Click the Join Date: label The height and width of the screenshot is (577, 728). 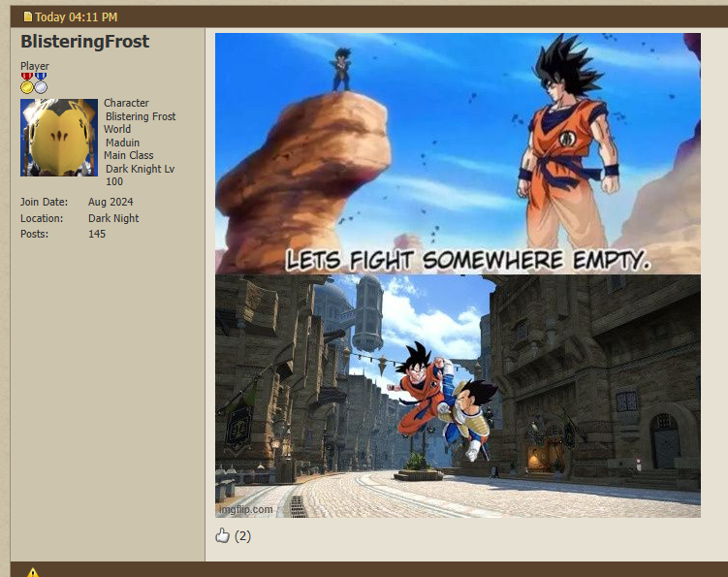pos(44,202)
